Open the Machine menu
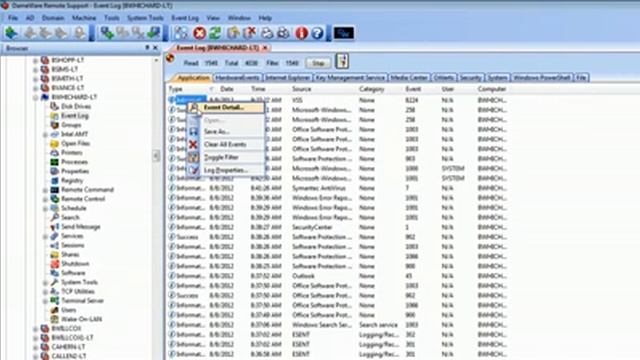This screenshot has width=640, height=360. pos(84,18)
